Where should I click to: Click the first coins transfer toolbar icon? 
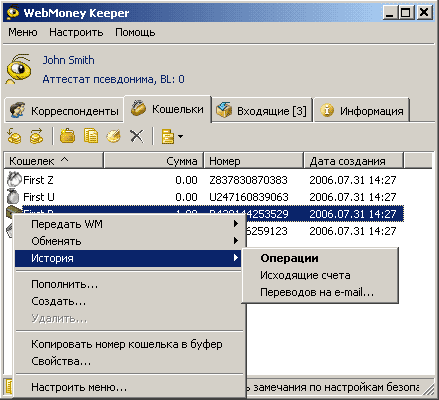tap(14, 136)
